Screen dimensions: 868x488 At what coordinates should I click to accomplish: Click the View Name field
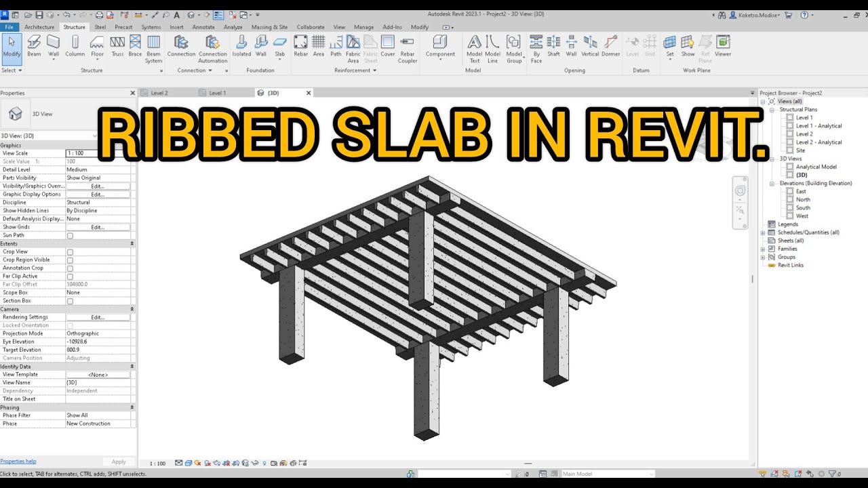(x=98, y=383)
